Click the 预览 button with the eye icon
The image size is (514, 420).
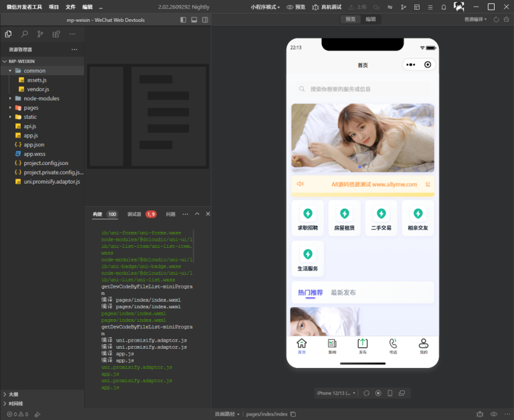pos(296,7)
